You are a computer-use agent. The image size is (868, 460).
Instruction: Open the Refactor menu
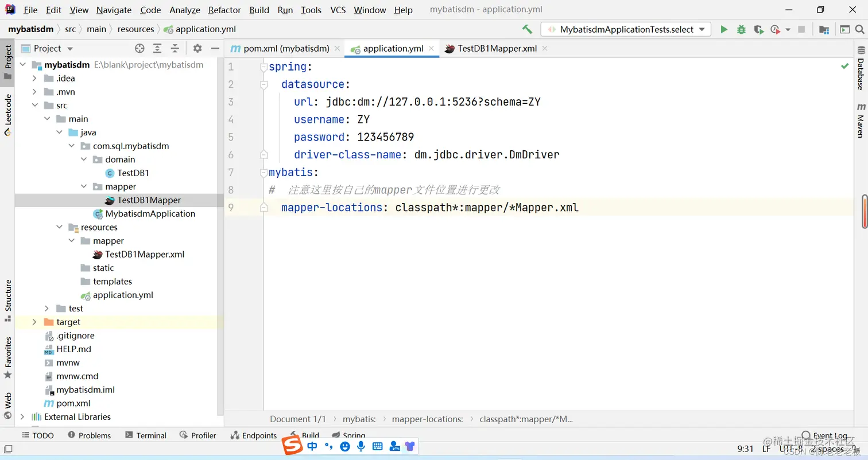pyautogui.click(x=224, y=10)
